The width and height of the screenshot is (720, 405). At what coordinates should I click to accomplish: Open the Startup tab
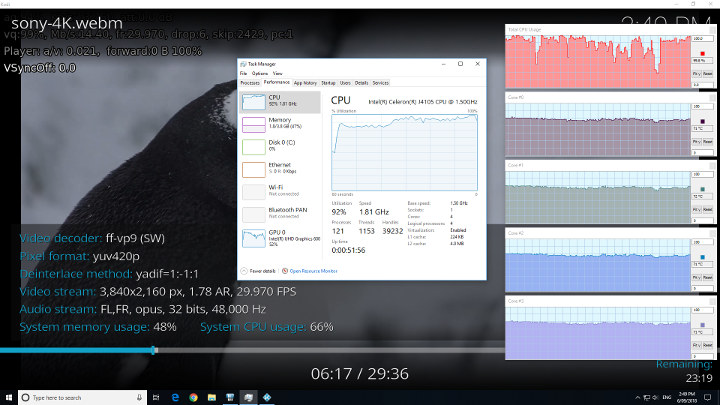click(328, 83)
